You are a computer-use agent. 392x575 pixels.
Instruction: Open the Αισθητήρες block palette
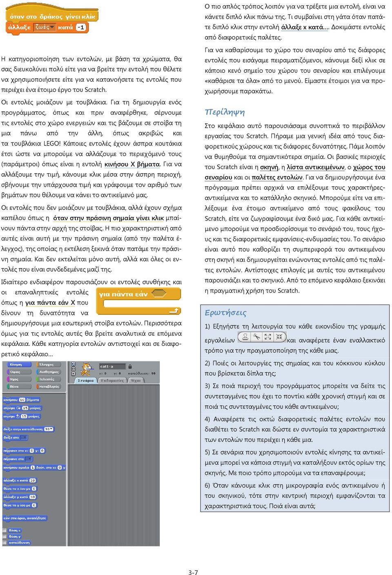click(x=48, y=372)
